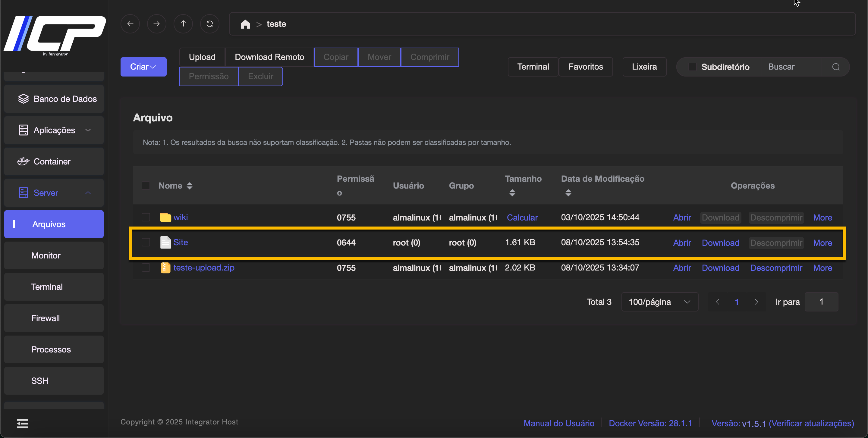Click the search magnifier icon
Screen dimensions: 868x438
[x=836, y=67]
